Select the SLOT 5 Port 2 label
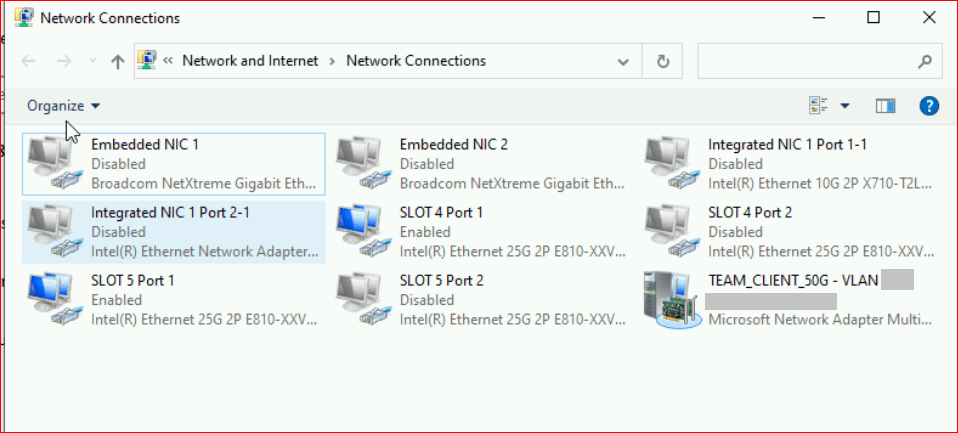This screenshot has width=958, height=433. pyautogui.click(x=441, y=280)
